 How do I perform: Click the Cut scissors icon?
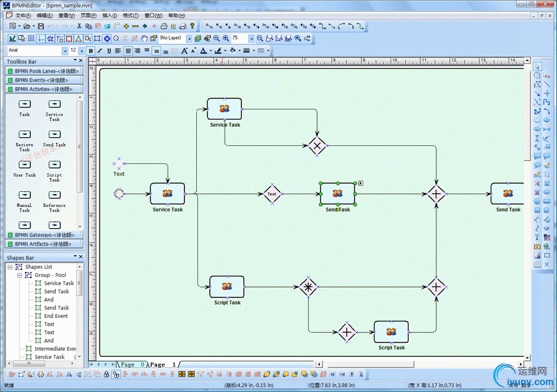[x=79, y=26]
